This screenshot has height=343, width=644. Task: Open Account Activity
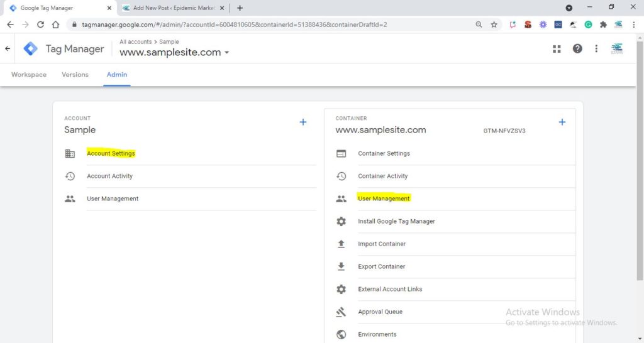point(109,176)
